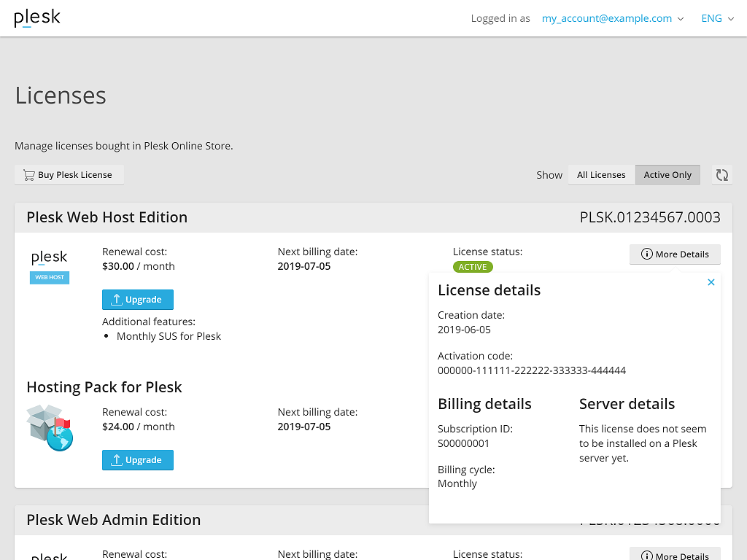747x560 pixels.
Task: Select Subscription ID S00000001
Action: point(463,443)
